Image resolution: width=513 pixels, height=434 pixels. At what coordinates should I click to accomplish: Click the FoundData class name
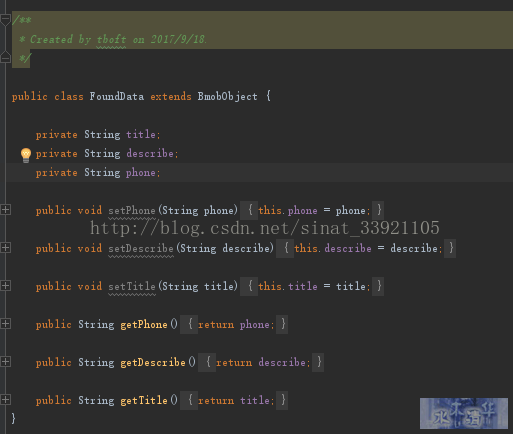coord(117,96)
